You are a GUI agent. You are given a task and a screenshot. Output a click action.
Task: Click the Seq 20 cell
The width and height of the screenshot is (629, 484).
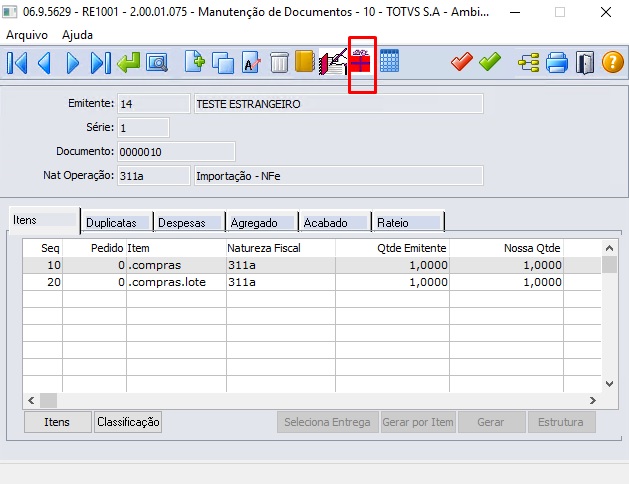(x=43, y=282)
